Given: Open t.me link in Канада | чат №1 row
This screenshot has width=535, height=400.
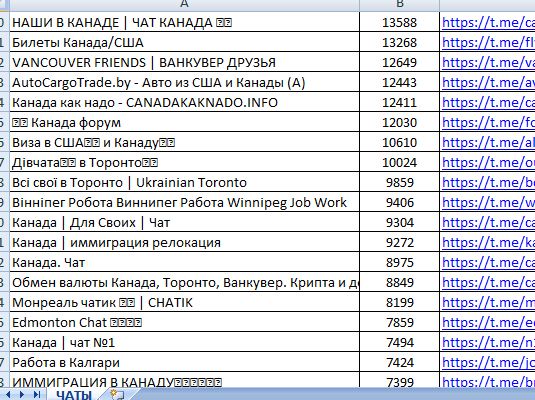Looking at the screenshot, I should tap(488, 342).
